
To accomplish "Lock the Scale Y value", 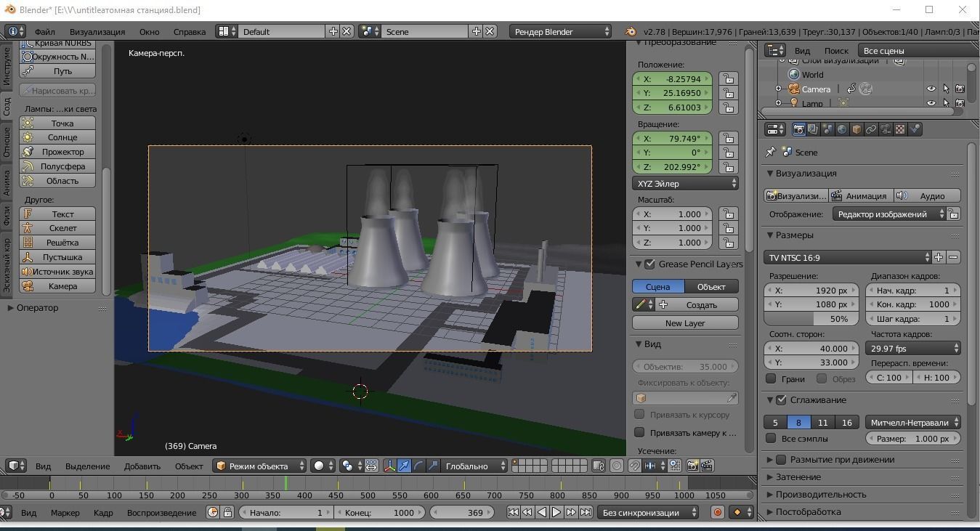I will click(x=728, y=228).
